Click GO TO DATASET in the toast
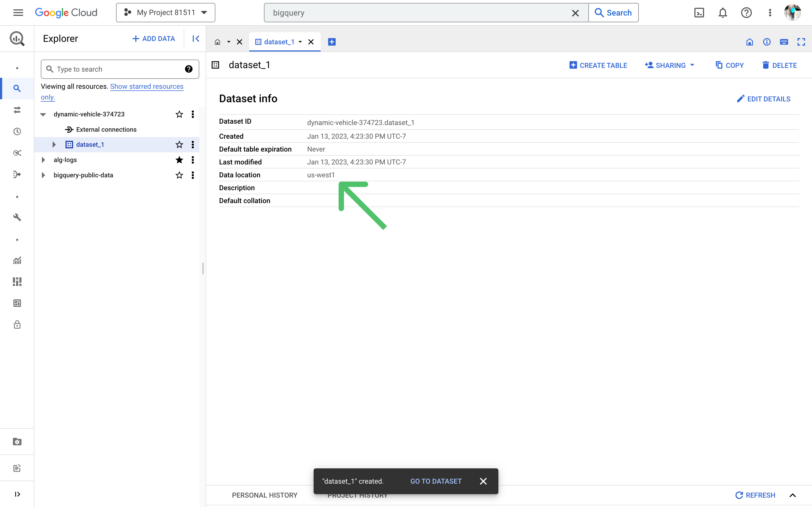 [x=435, y=481]
